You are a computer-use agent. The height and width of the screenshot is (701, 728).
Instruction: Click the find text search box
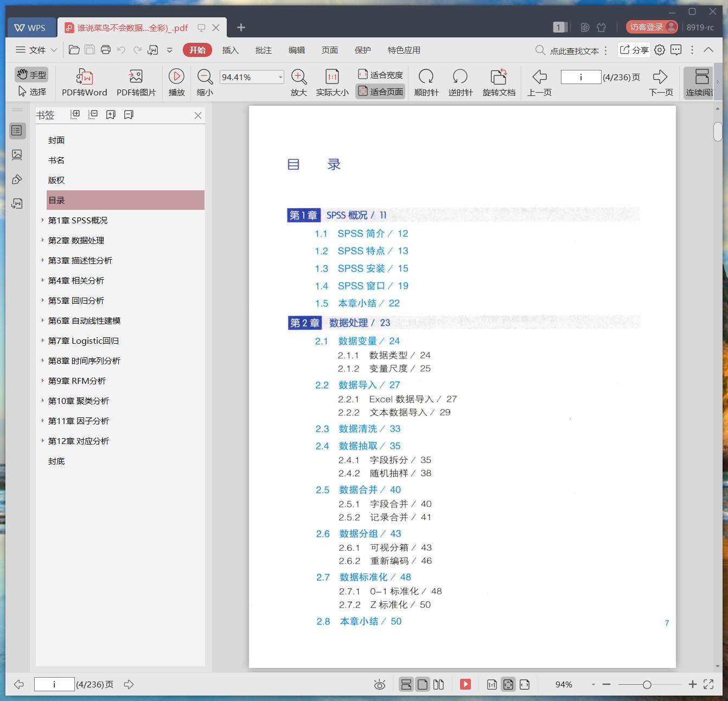(x=567, y=50)
